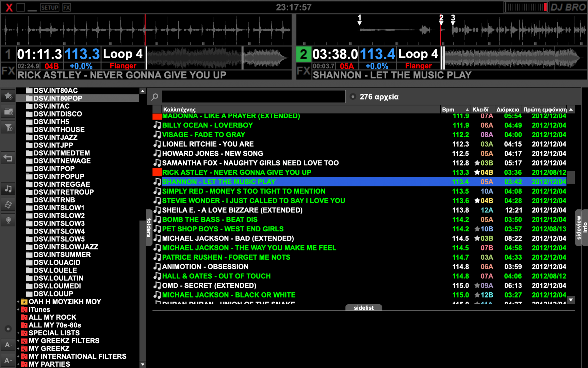Click the song search input field
Image resolution: width=588 pixels, height=368 pixels.
[x=254, y=97]
